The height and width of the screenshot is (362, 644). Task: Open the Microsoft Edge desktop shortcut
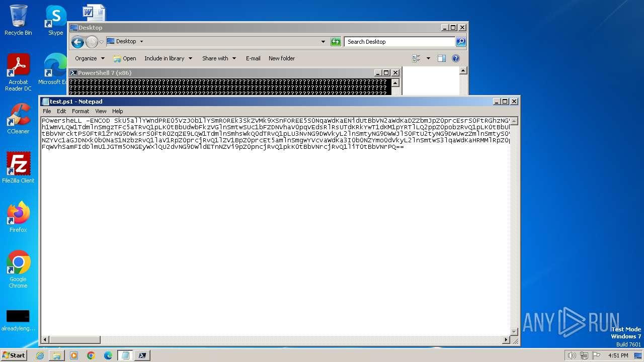54,69
